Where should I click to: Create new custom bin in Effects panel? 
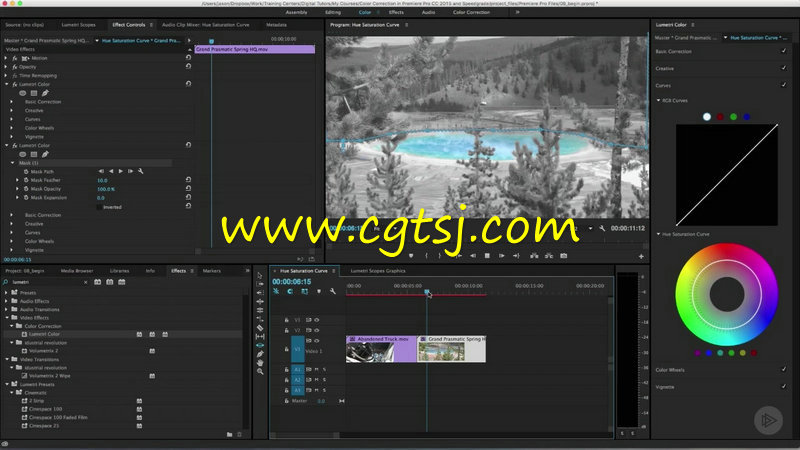pos(230,434)
